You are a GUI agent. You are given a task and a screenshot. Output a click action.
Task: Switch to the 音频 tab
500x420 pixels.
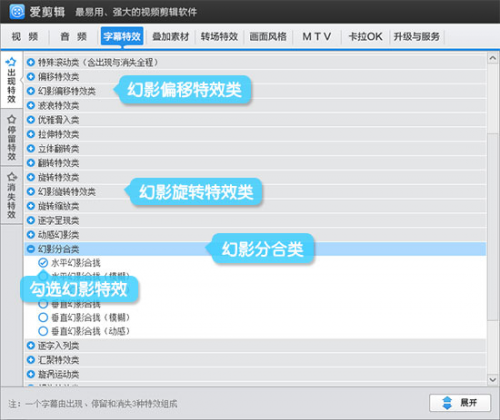(x=74, y=37)
